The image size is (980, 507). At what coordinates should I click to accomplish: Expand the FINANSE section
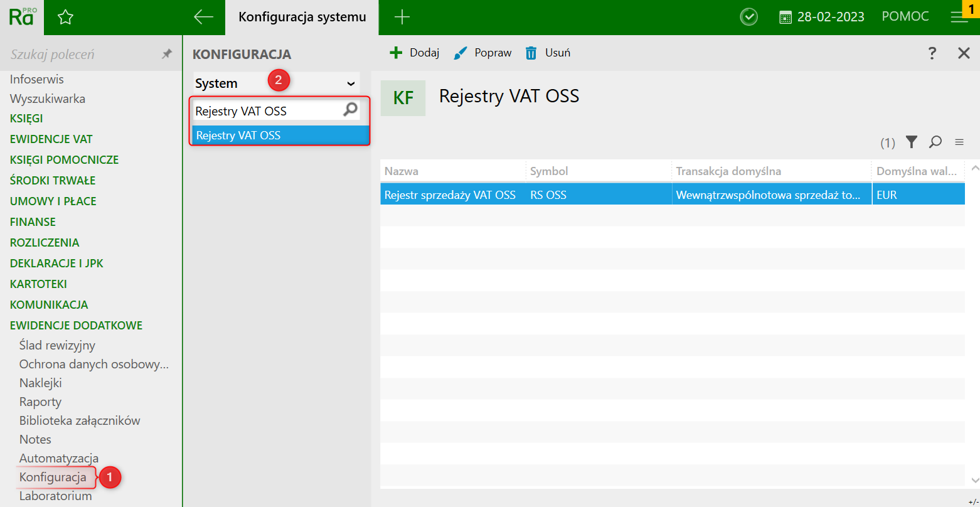pos(33,222)
